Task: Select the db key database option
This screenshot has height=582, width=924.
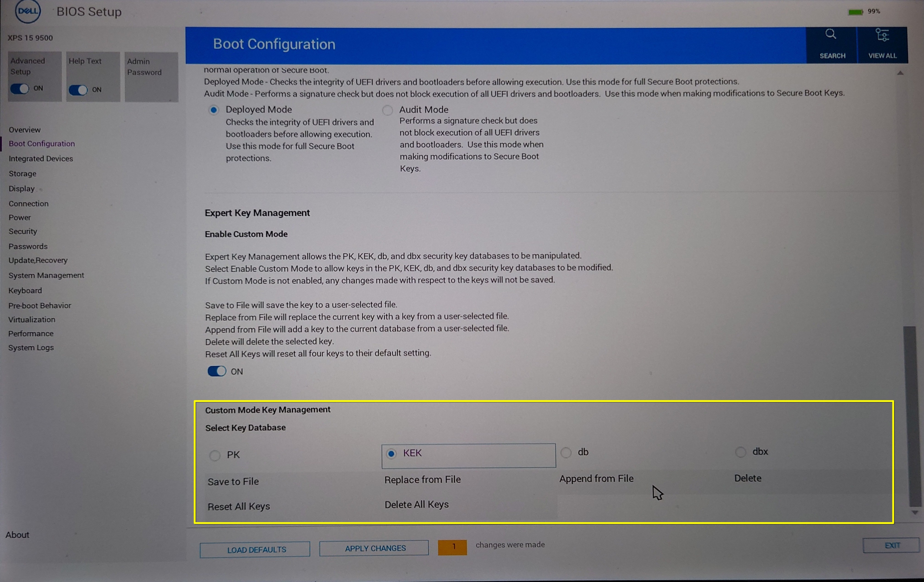Action: coord(566,453)
